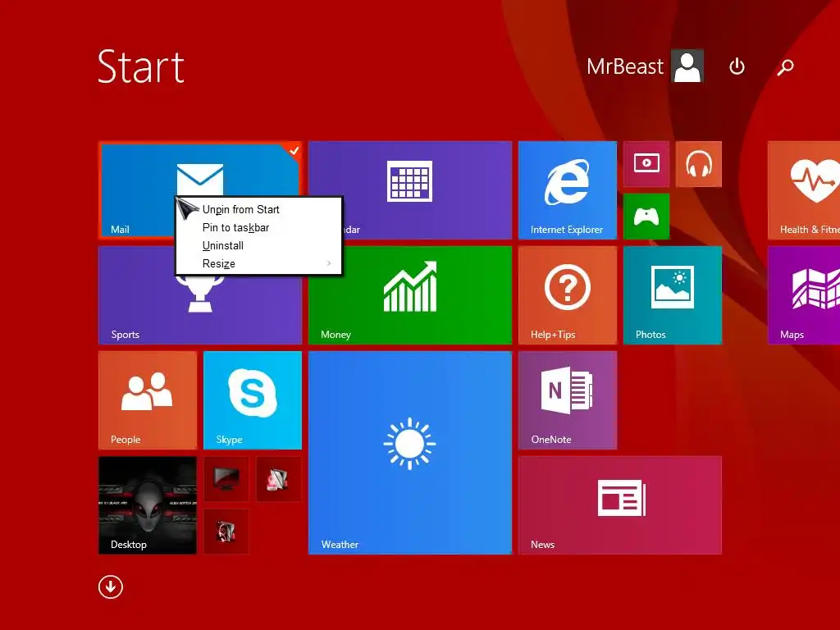The image size is (840, 630).
Task: Launch the Internet Explorer tile
Action: pos(568,190)
